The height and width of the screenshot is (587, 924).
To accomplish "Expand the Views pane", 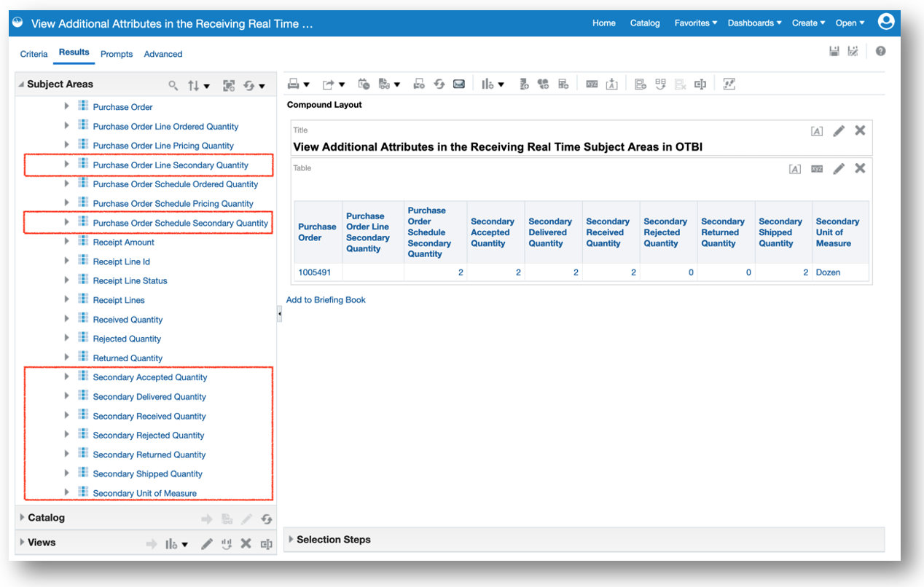I will pos(22,543).
